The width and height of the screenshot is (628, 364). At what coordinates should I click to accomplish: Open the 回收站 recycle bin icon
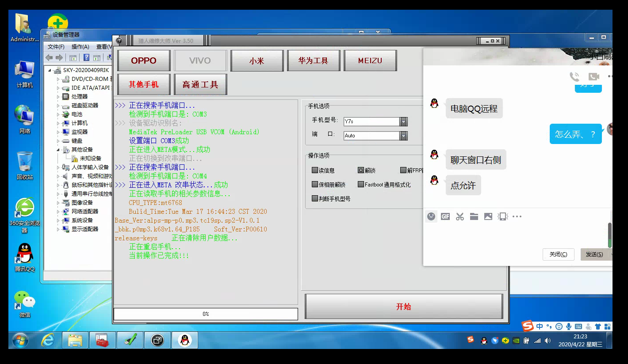(25, 165)
